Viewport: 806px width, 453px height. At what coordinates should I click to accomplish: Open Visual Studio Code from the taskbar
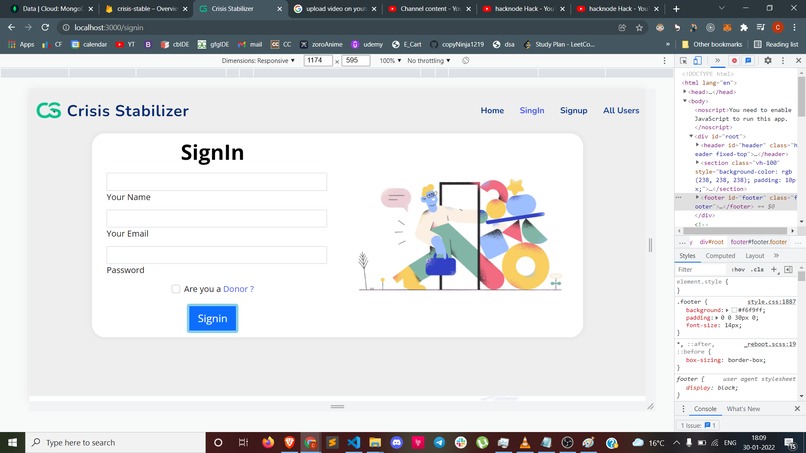coord(354,443)
